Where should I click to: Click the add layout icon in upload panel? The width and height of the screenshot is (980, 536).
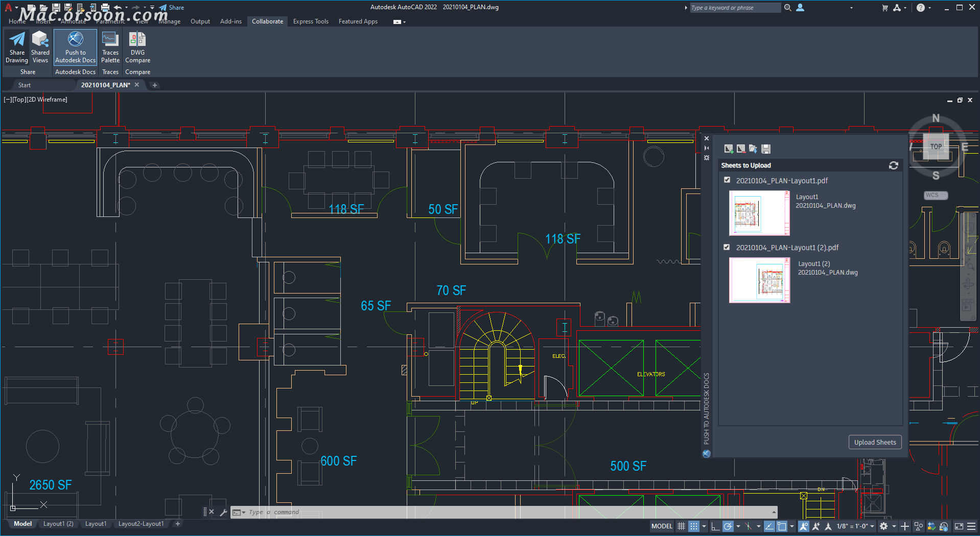pos(729,149)
